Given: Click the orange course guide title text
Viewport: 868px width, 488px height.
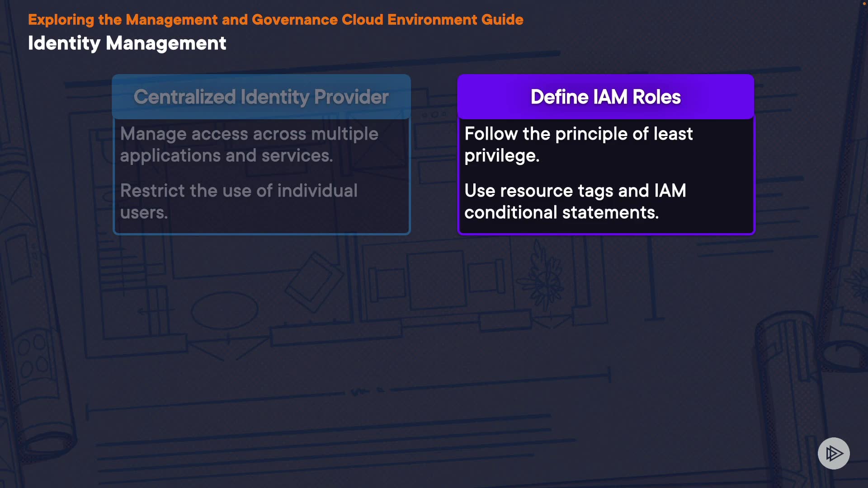Looking at the screenshot, I should coord(275,20).
